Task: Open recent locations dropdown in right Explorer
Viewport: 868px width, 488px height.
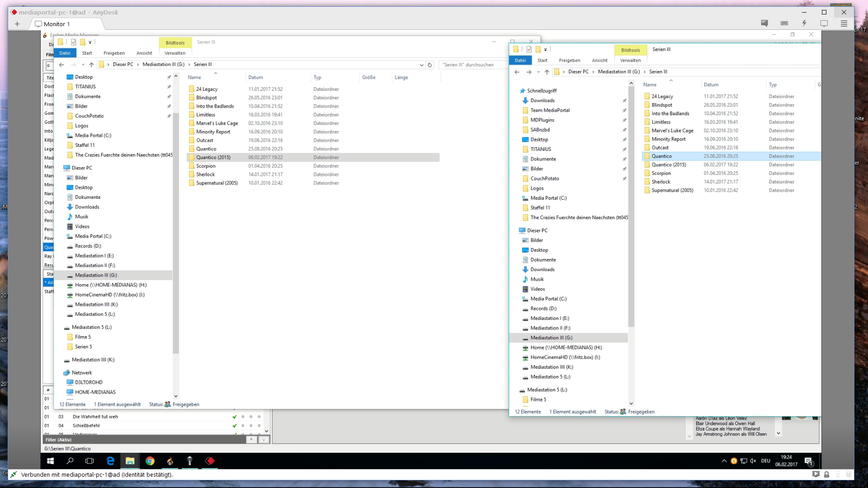Action: (538, 72)
